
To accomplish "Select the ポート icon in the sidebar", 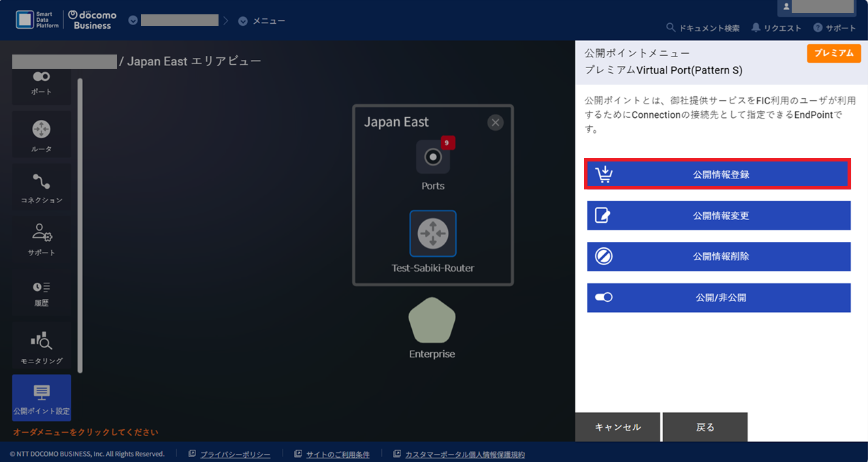I will point(41,82).
